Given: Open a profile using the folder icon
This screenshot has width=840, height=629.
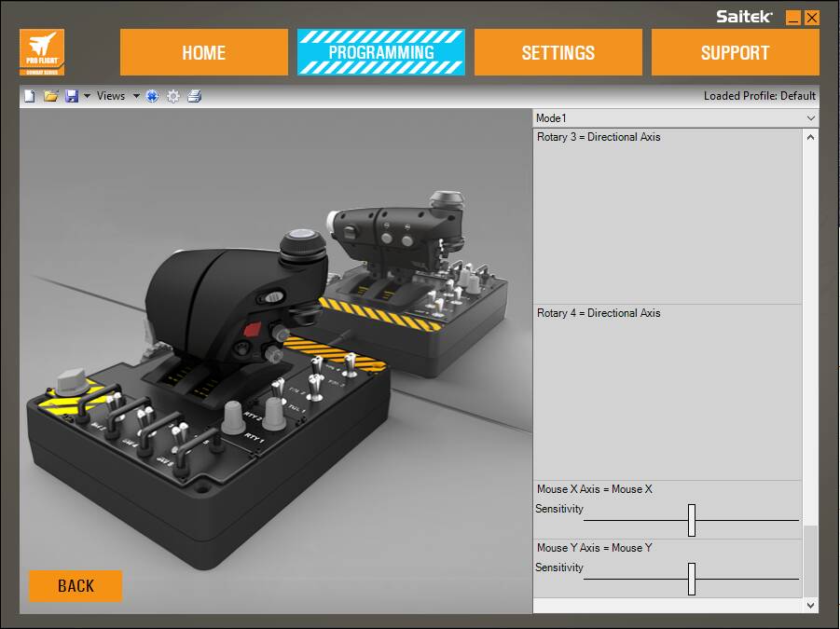Looking at the screenshot, I should coord(51,96).
